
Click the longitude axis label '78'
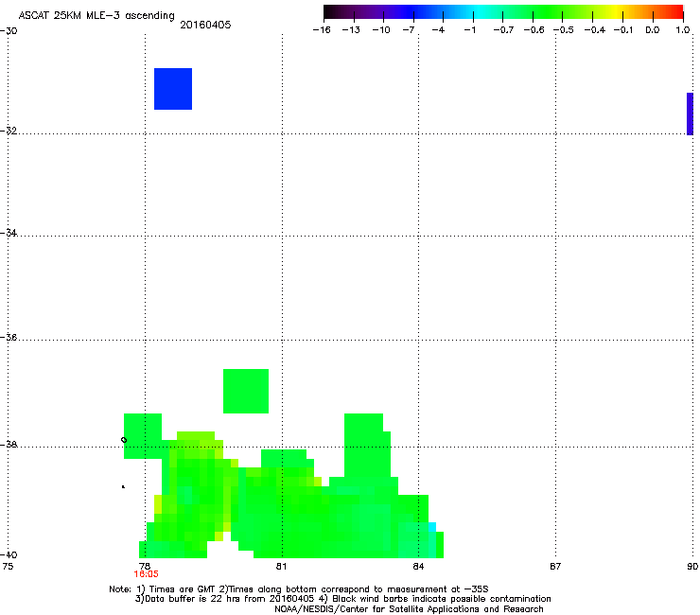click(x=145, y=567)
